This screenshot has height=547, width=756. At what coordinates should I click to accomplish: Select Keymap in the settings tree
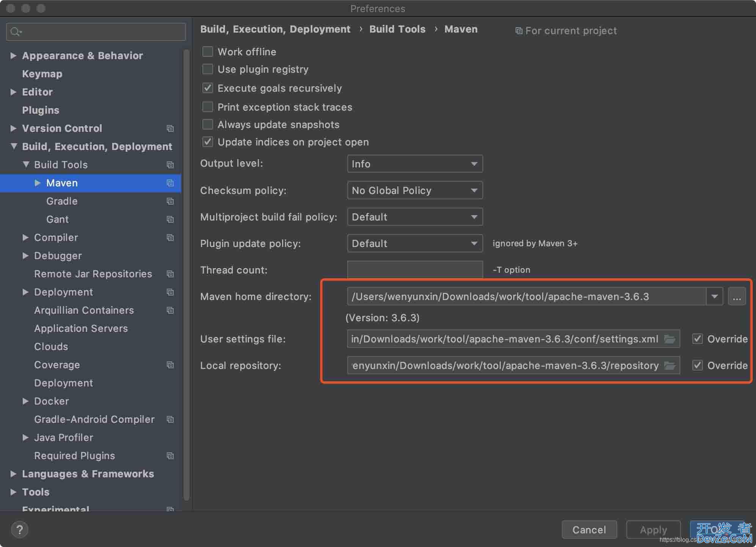point(42,74)
